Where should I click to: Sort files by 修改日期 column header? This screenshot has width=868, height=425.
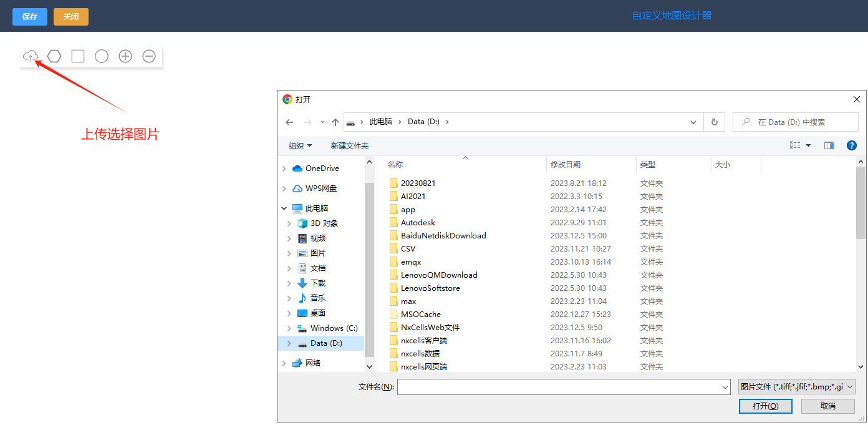pos(566,165)
